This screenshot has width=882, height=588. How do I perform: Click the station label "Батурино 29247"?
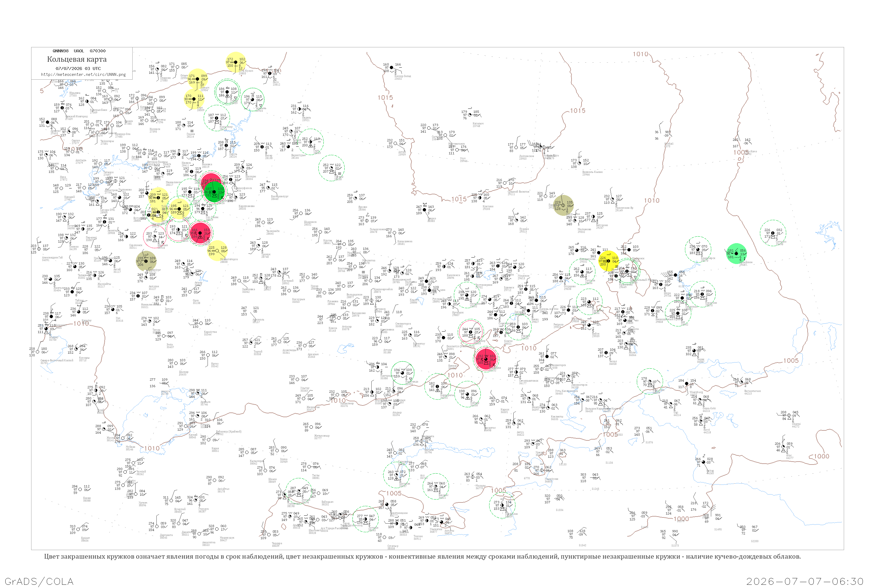tap(602, 226)
